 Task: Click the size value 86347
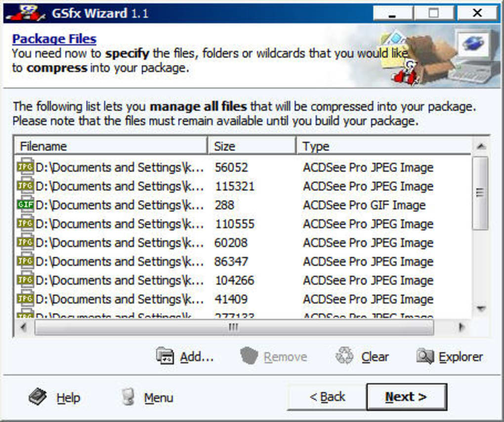(231, 261)
